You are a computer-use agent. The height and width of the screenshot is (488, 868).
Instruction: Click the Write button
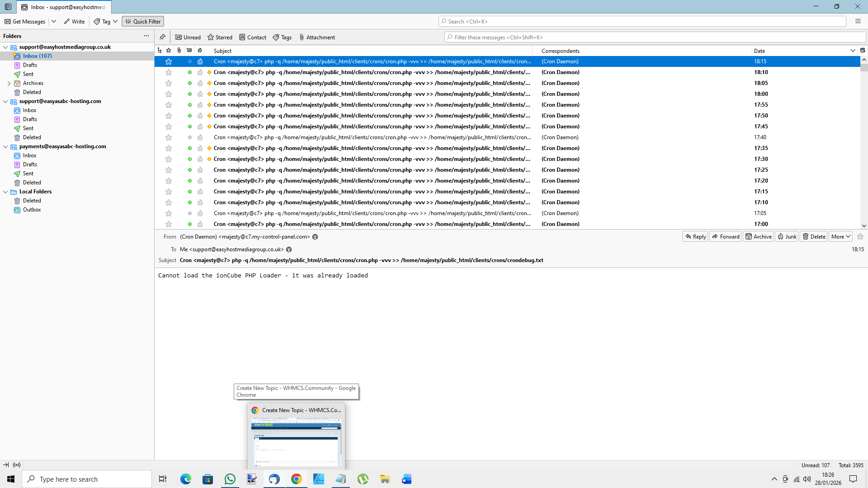pos(74,21)
